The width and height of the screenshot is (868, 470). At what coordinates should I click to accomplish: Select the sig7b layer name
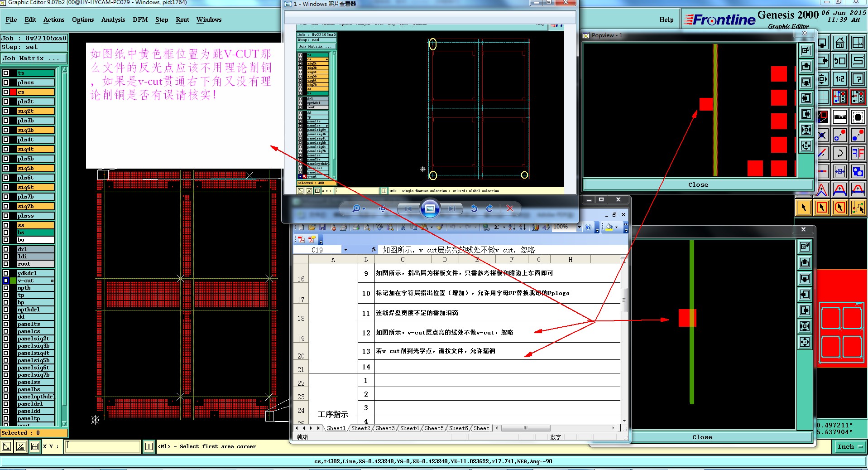[x=35, y=206]
